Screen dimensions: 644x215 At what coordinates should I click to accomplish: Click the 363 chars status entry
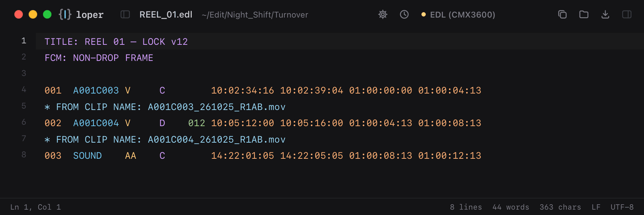(x=560, y=207)
